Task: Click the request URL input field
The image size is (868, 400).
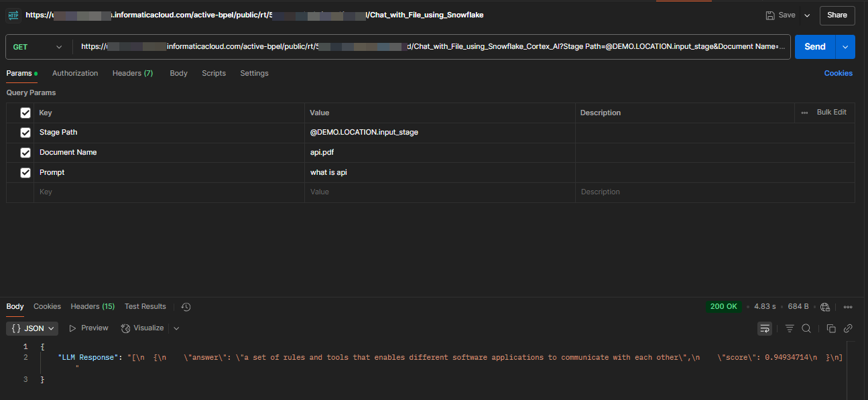Action: point(433,47)
